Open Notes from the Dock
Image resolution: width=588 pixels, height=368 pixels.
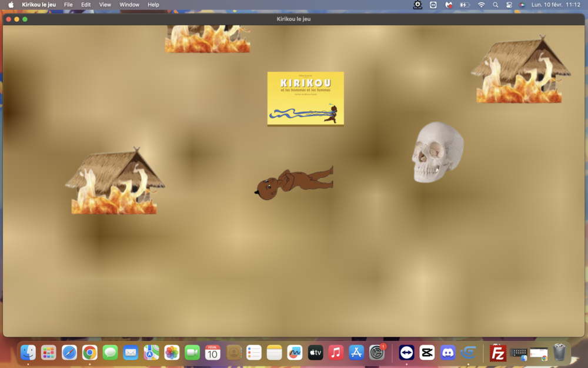tap(274, 353)
